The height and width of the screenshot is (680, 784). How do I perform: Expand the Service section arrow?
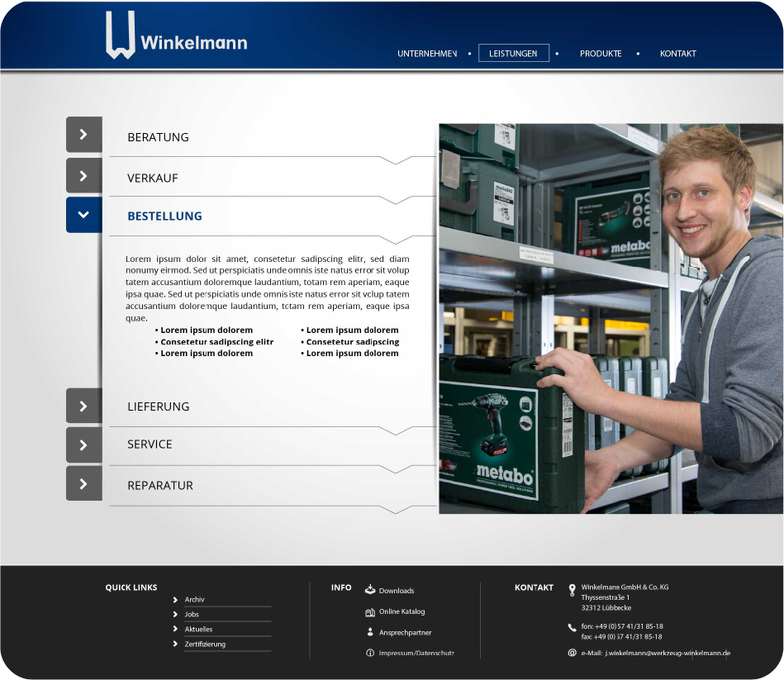83,445
